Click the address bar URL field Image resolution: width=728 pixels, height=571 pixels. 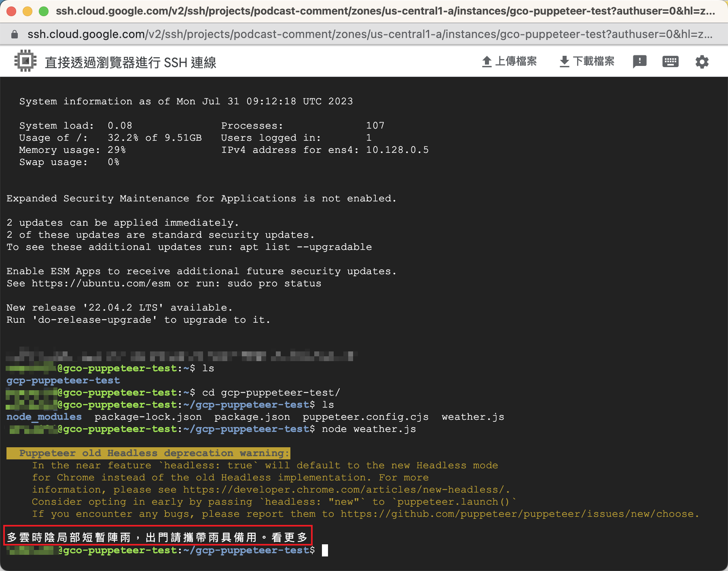(370, 34)
